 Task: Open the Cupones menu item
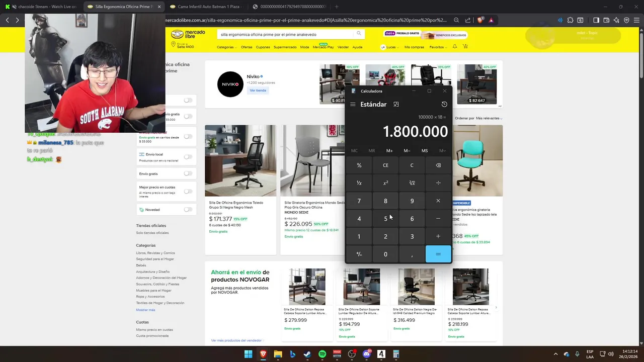pyautogui.click(x=263, y=47)
